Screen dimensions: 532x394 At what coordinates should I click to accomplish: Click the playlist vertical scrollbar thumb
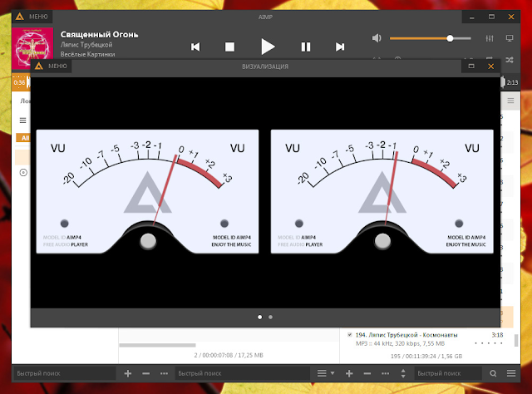tap(516, 340)
